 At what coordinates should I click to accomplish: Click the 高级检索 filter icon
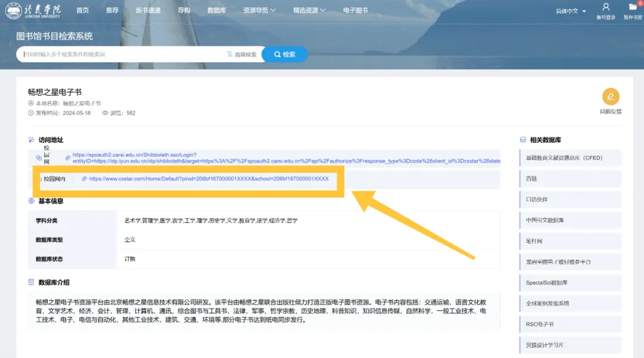pos(230,54)
